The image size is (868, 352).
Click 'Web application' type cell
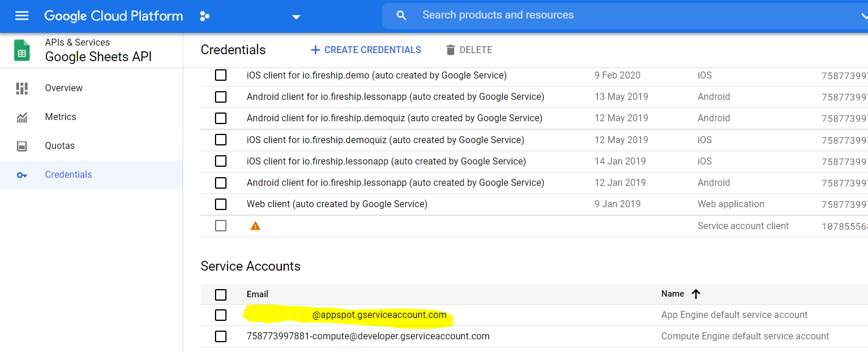pyautogui.click(x=731, y=204)
